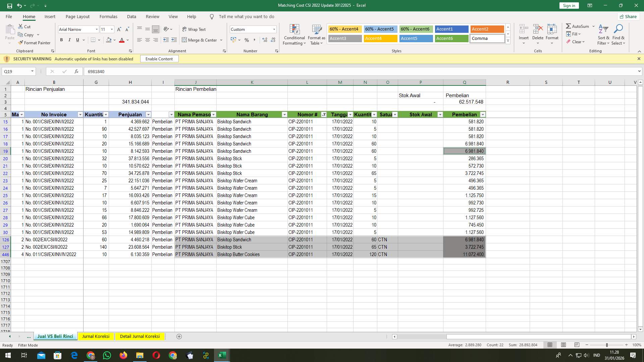The height and width of the screenshot is (362, 644).
Task: Click the Enable Content button
Action: tap(159, 59)
